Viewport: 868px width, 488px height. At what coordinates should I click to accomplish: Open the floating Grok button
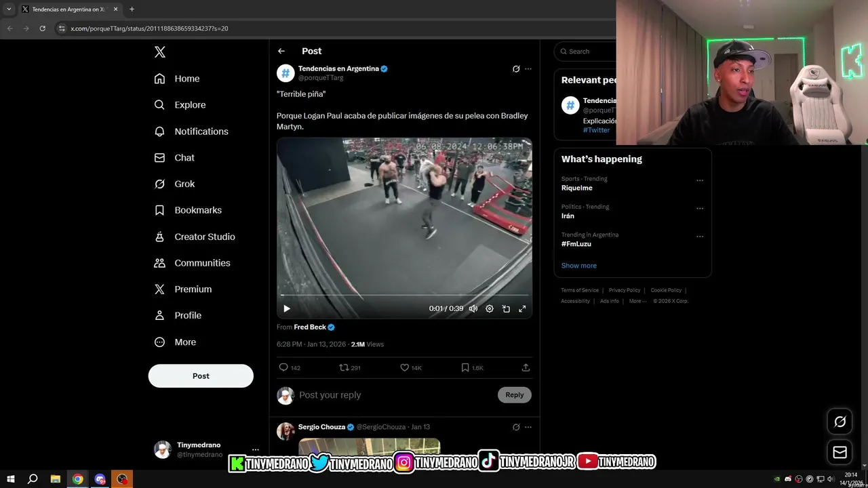tap(840, 422)
